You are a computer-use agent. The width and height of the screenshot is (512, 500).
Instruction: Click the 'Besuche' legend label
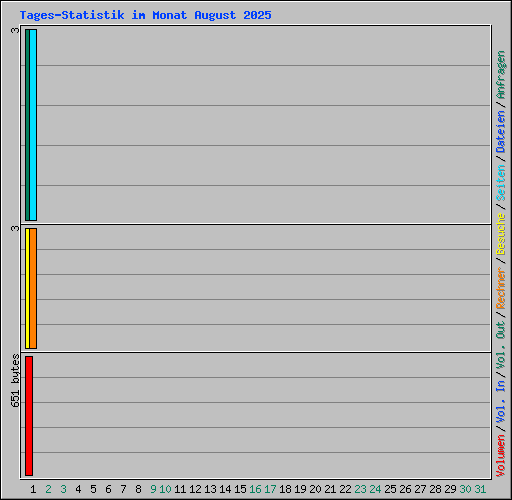pyautogui.click(x=500, y=234)
